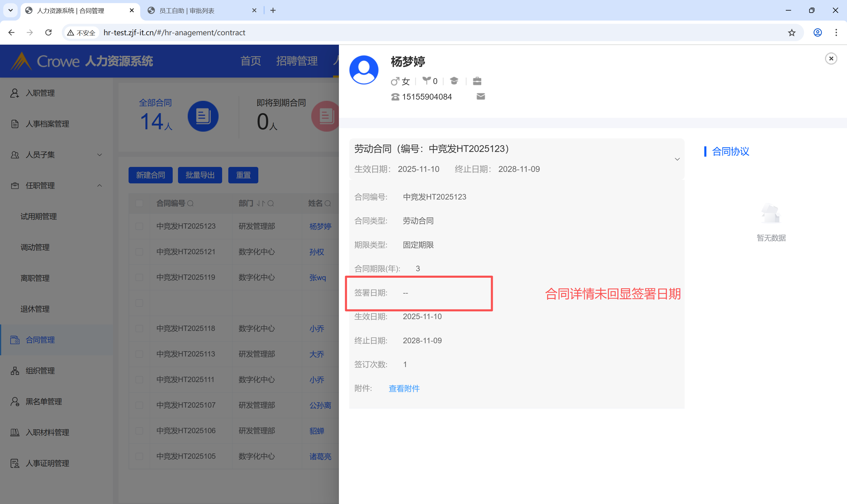Tick checkbox for contract 中竞发HT2025123
The height and width of the screenshot is (504, 847).
139,226
